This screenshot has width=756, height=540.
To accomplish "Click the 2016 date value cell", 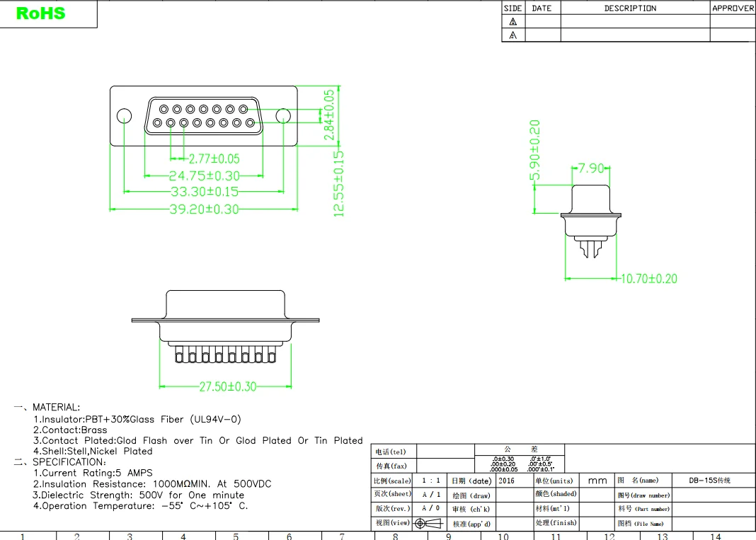I will (x=507, y=481).
